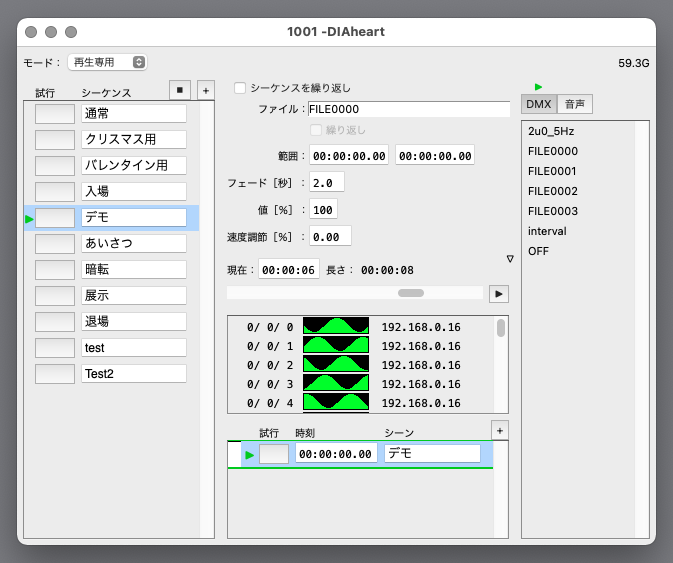Select the 通常 sequence name field
Screen dimensions: 673x563
pyautogui.click(x=134, y=114)
